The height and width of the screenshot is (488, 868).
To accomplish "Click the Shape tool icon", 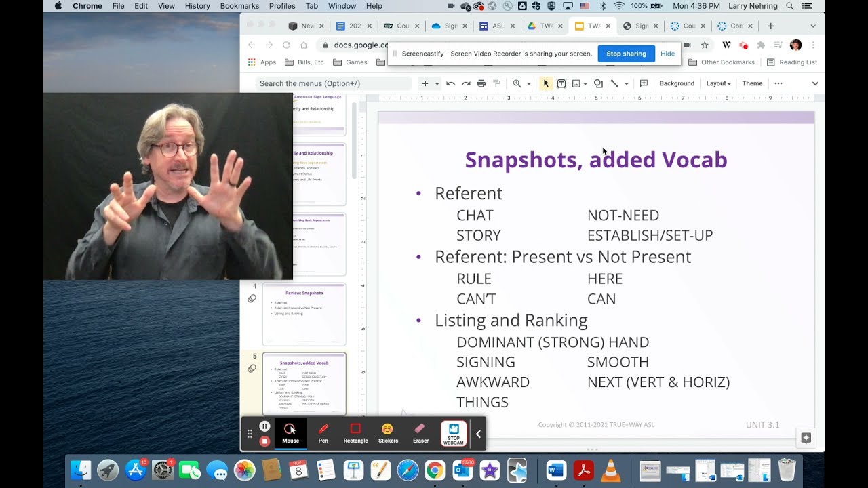I will [x=598, y=83].
